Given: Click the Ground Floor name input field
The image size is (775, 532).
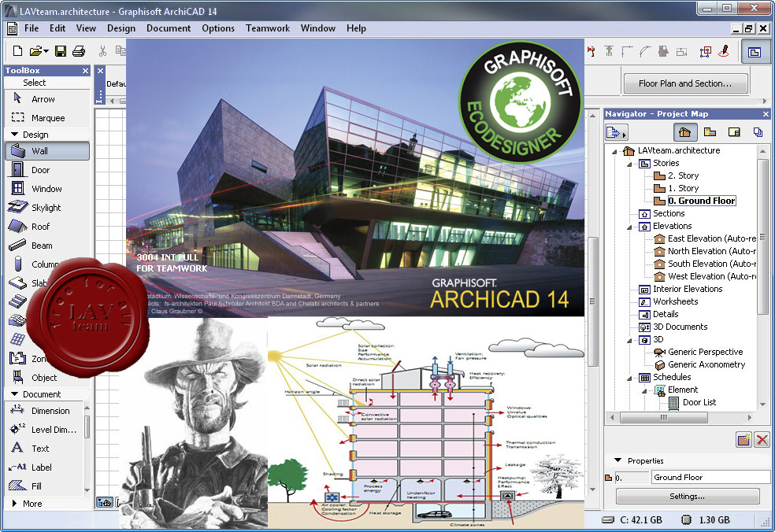Looking at the screenshot, I should pos(710,477).
